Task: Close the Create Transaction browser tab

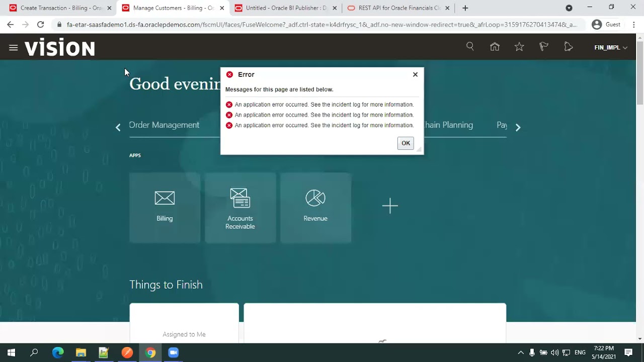Action: [x=109, y=8]
